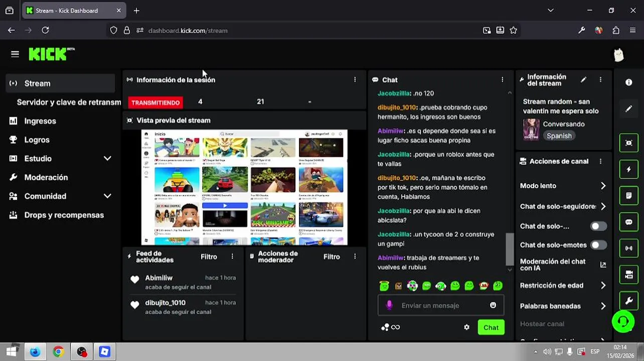The width and height of the screenshot is (644, 361).
Task: Select the wrench widget icon in the right rail
Action: [629, 301]
